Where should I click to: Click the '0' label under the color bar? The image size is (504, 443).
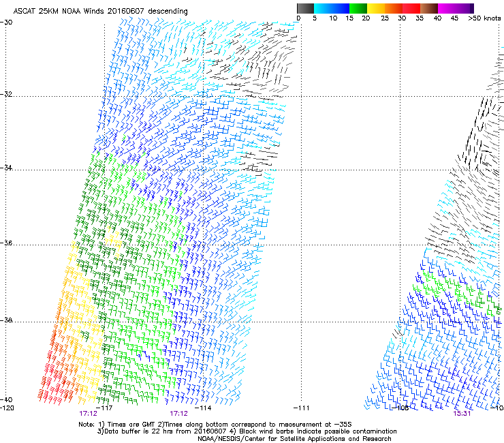coord(298,18)
